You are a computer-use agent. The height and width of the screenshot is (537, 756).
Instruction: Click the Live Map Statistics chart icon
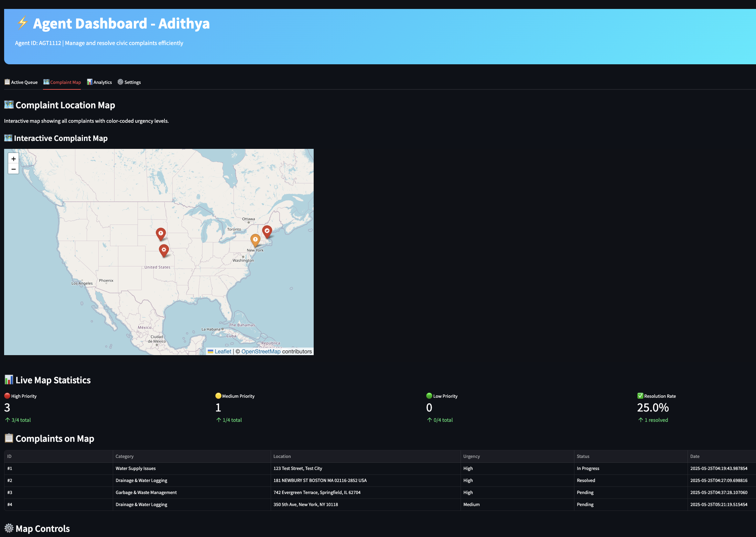8,380
